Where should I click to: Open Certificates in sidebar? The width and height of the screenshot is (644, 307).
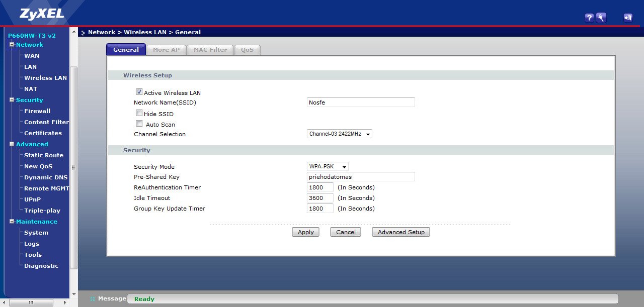point(43,133)
